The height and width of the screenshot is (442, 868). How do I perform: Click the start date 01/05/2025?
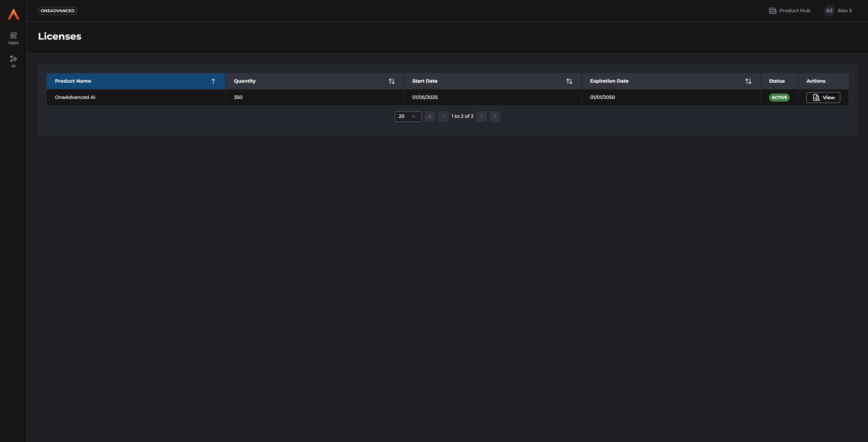(x=425, y=98)
